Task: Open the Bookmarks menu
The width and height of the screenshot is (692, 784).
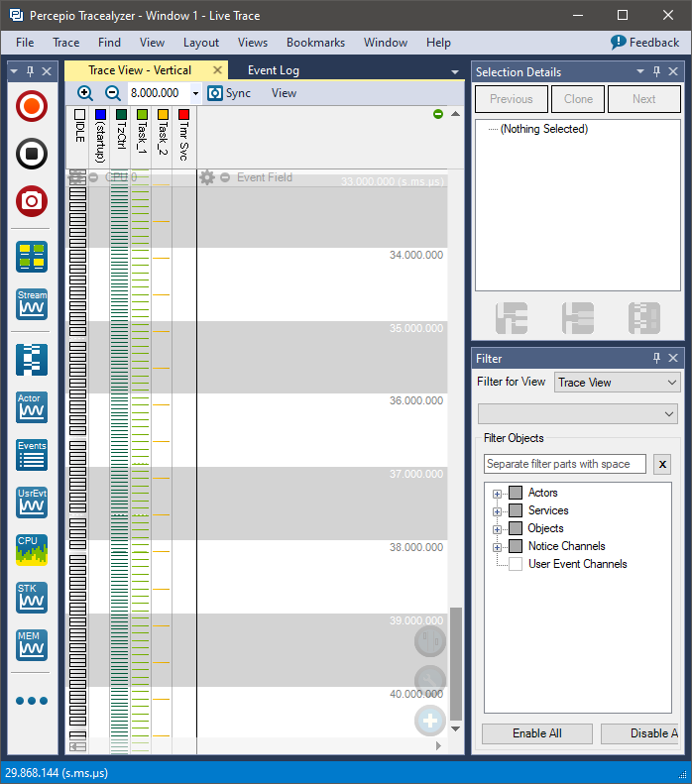Action: [x=315, y=43]
